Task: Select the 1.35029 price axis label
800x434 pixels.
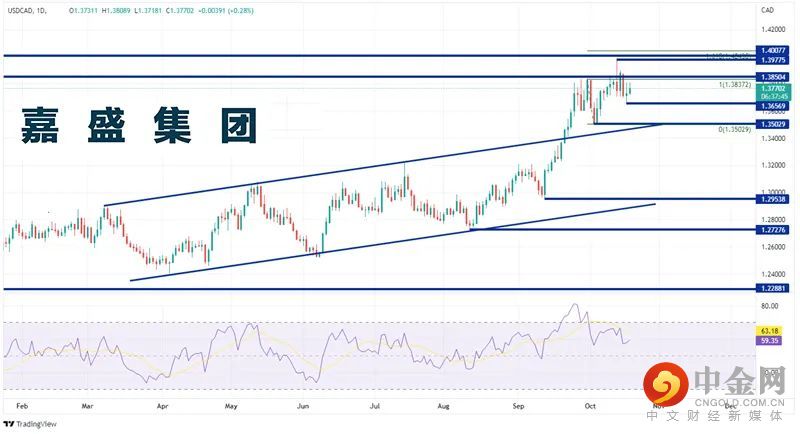Action: (773, 124)
